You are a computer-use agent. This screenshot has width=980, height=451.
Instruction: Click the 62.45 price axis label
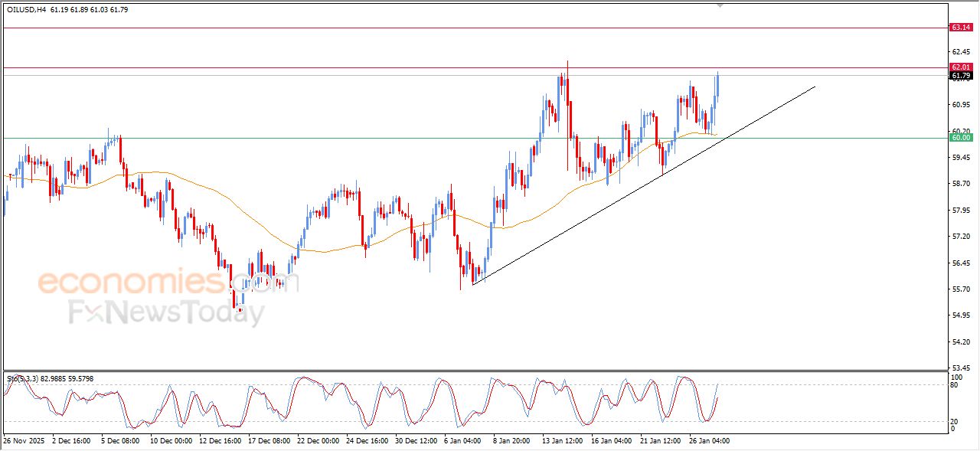(960, 53)
